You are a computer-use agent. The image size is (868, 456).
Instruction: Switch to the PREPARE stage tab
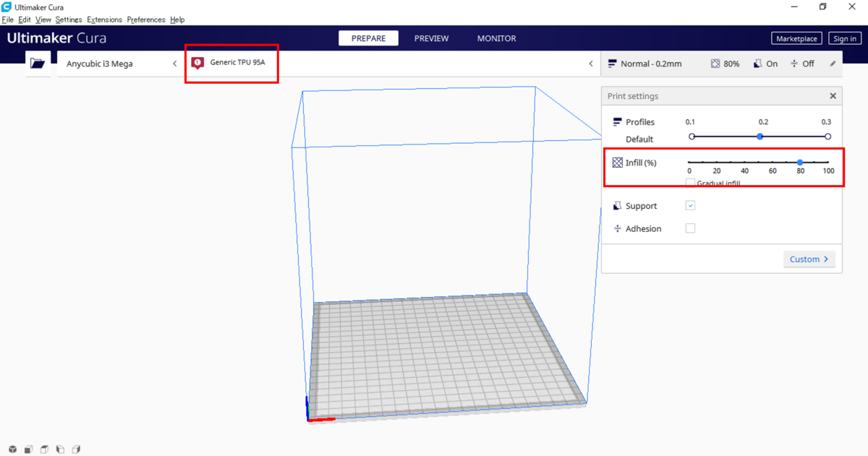[368, 38]
